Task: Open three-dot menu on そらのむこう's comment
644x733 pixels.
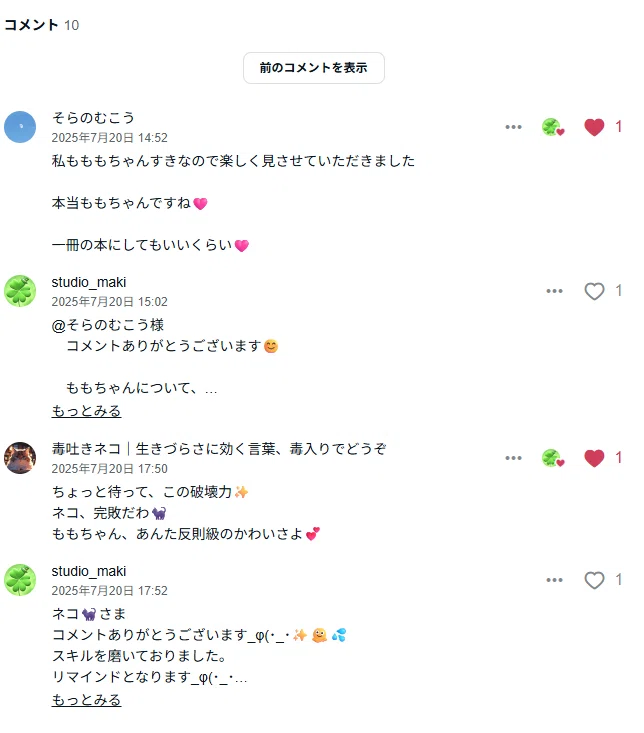Action: (x=513, y=127)
